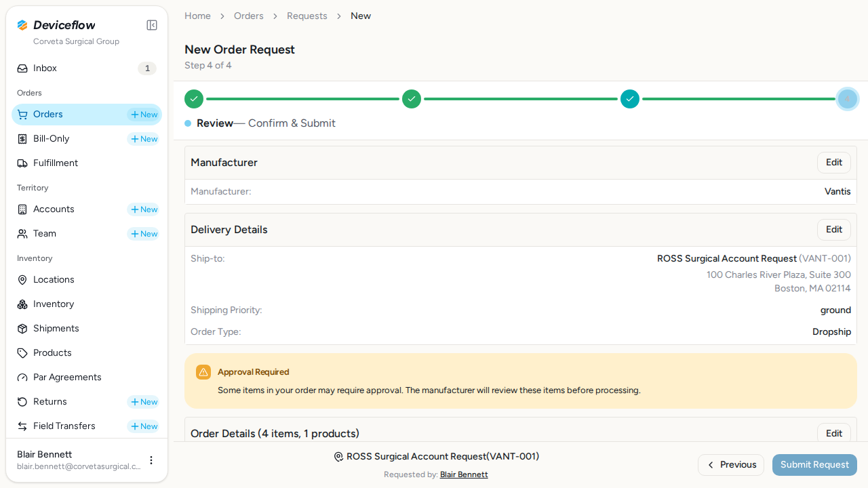The height and width of the screenshot is (488, 868).
Task: Click Blair Bennett user name in sidebar
Action: click(x=44, y=454)
